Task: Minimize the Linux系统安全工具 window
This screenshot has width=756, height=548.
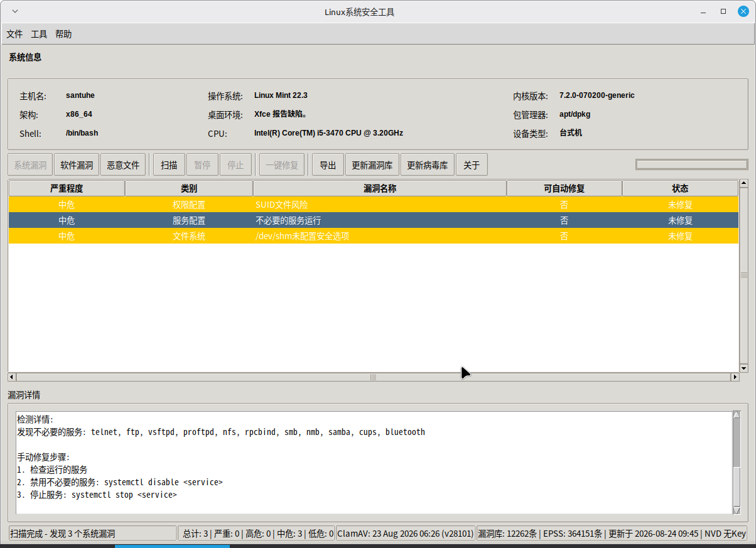Action: [x=704, y=11]
